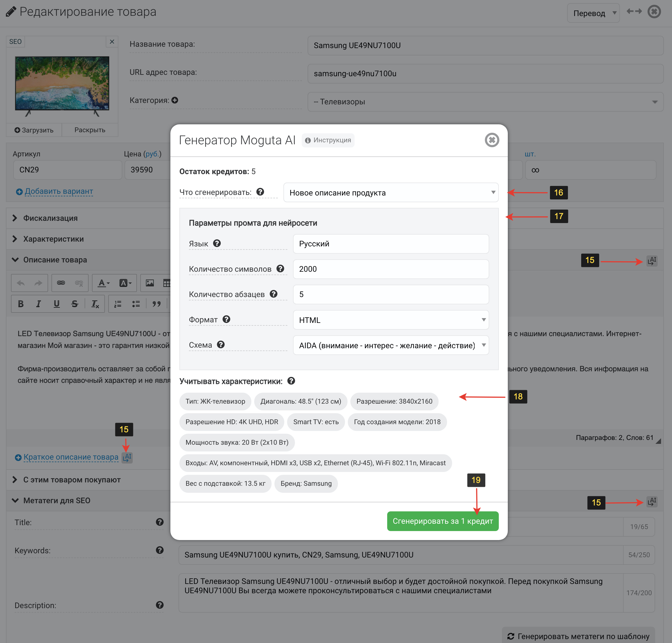Screen dimensions: 672x643
Task: Click the plus icon next to Категория
Action: [x=175, y=100]
